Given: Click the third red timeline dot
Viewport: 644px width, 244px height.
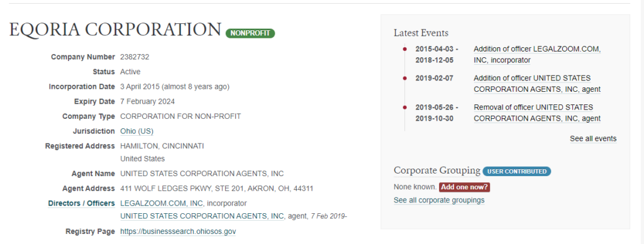Looking at the screenshot, I should pyautogui.click(x=404, y=107).
